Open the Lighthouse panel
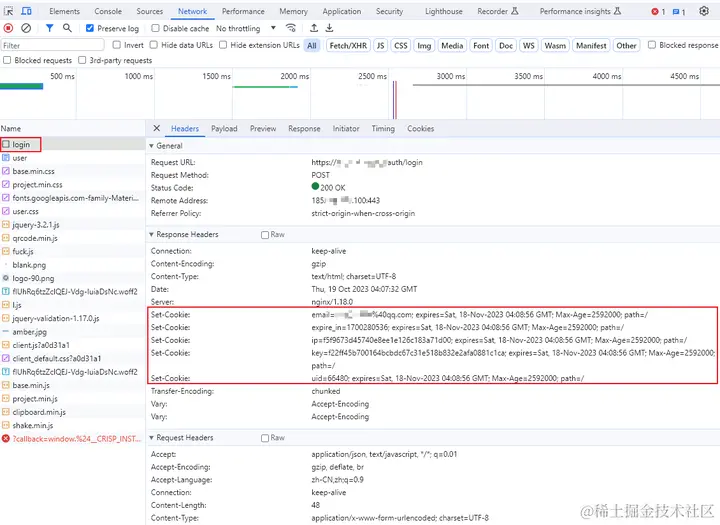Screen dimensions: 720x525 point(444,11)
